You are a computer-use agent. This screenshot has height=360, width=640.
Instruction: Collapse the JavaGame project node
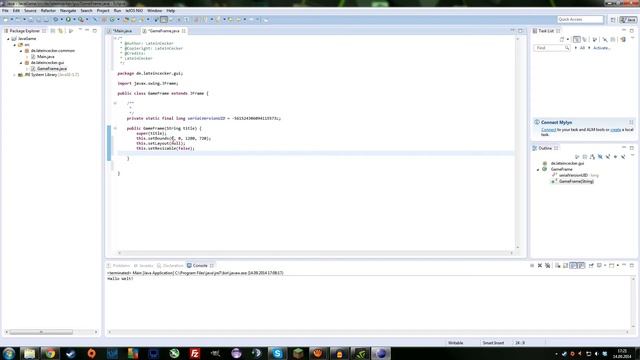8,39
